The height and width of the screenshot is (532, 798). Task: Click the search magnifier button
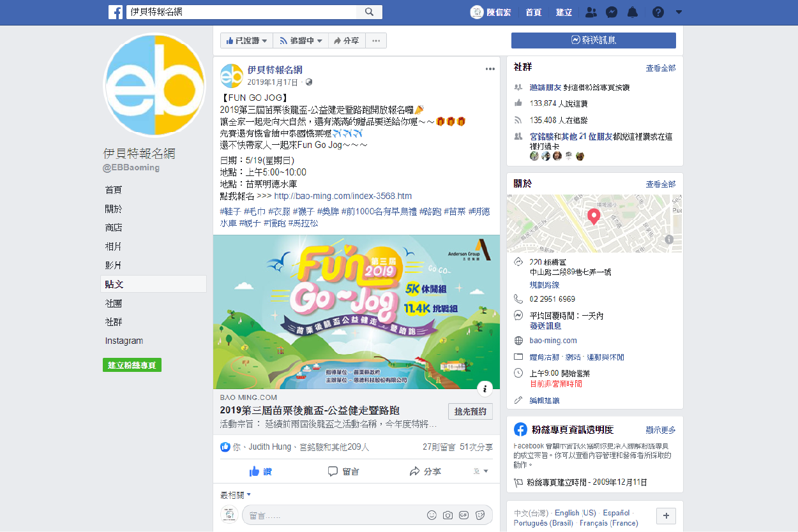pyautogui.click(x=370, y=12)
